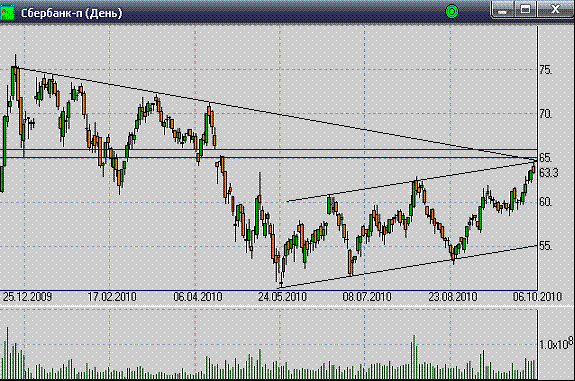Image resolution: width=575 pixels, height=381 pixels.
Task: Minimize the Сбербанк-п chart window
Action: click(502, 10)
